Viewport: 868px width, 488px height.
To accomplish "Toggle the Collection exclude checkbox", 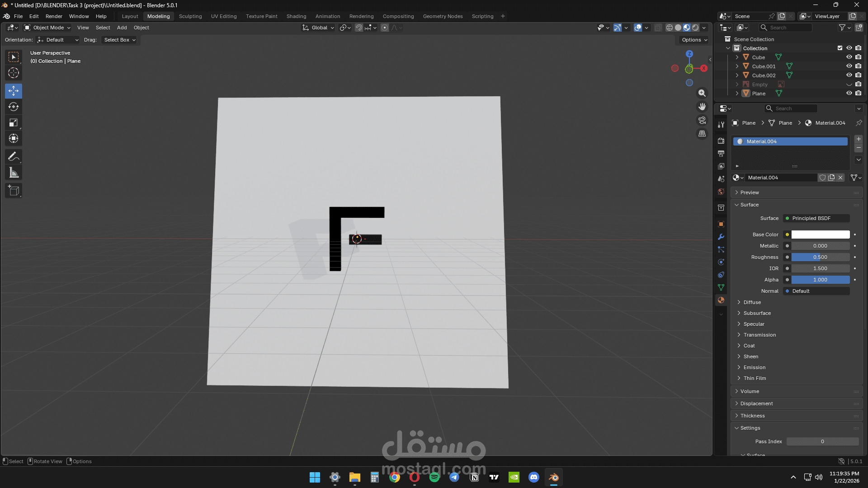I will click(x=840, y=48).
